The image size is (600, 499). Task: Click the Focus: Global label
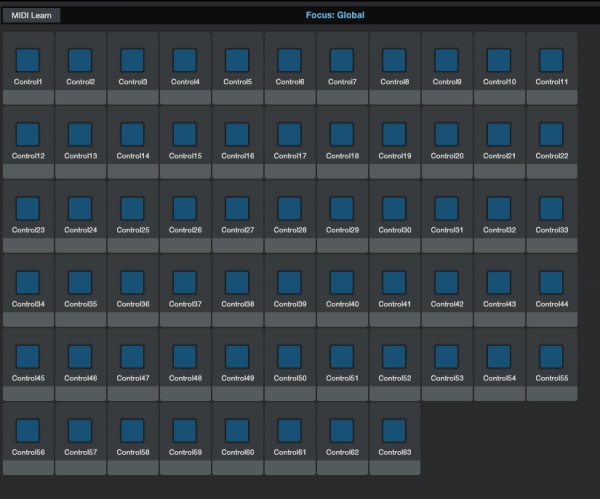(x=335, y=15)
